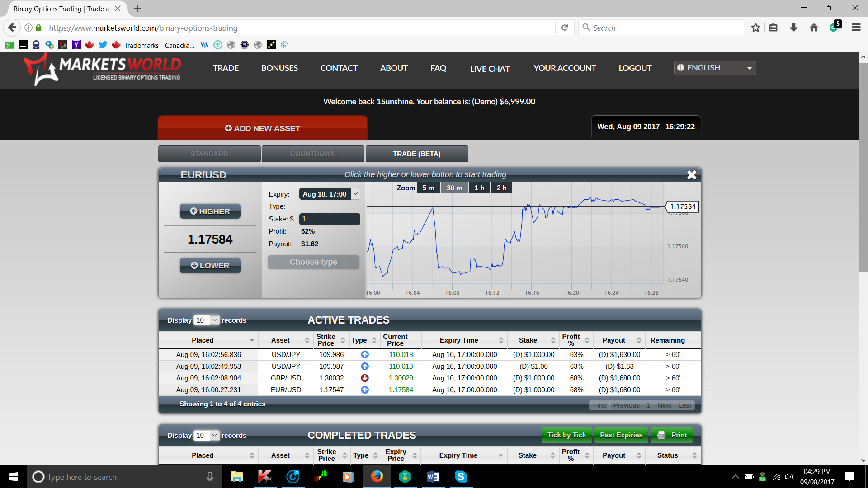The height and width of the screenshot is (488, 868).
Task: Open the TRADE menu item
Action: [x=226, y=68]
